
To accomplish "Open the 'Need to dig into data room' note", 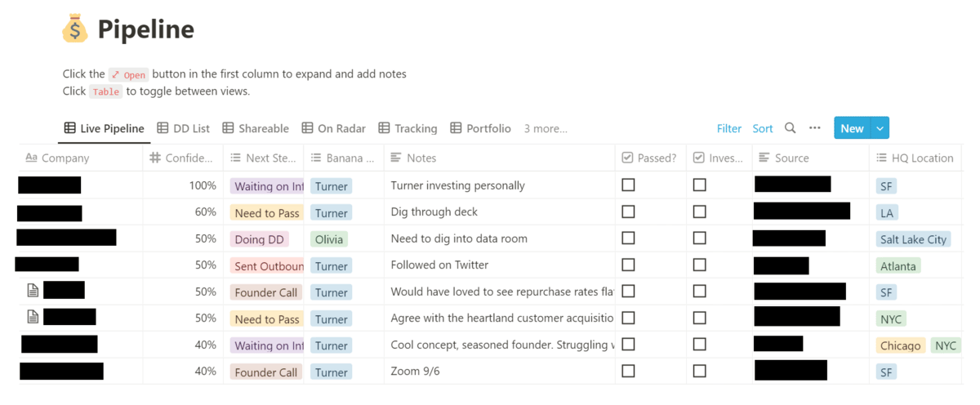I will click(459, 239).
